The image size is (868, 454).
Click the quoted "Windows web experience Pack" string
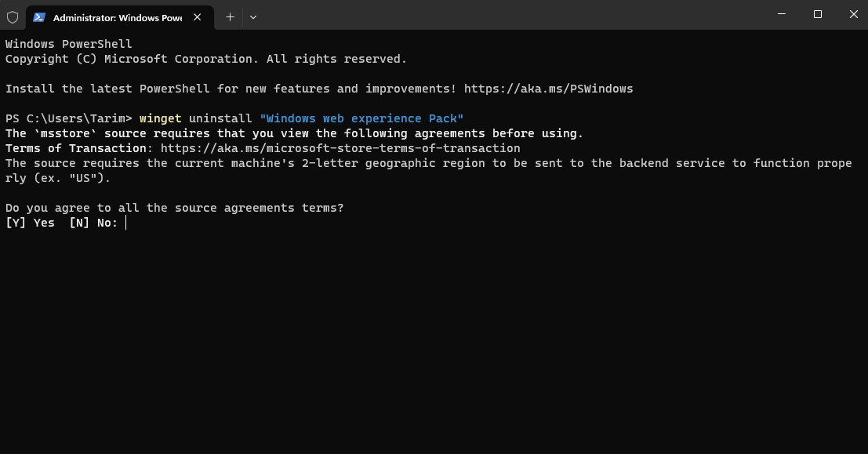(361, 118)
